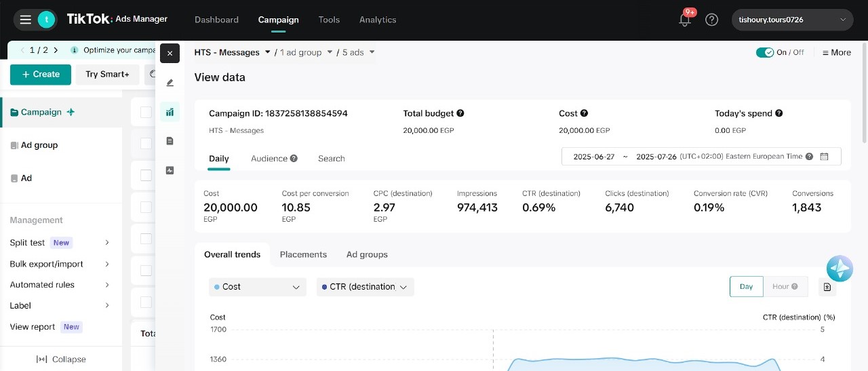Close the campaign details panel with X

(x=170, y=53)
